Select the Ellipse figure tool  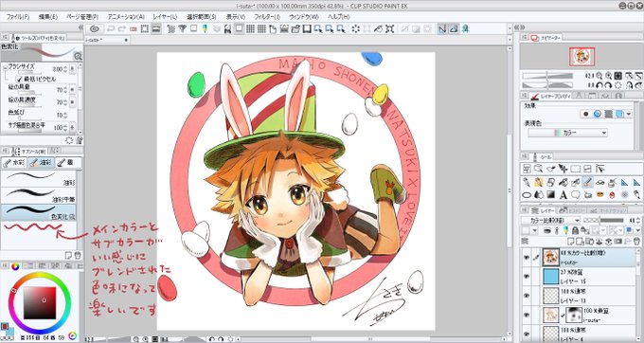527,195
